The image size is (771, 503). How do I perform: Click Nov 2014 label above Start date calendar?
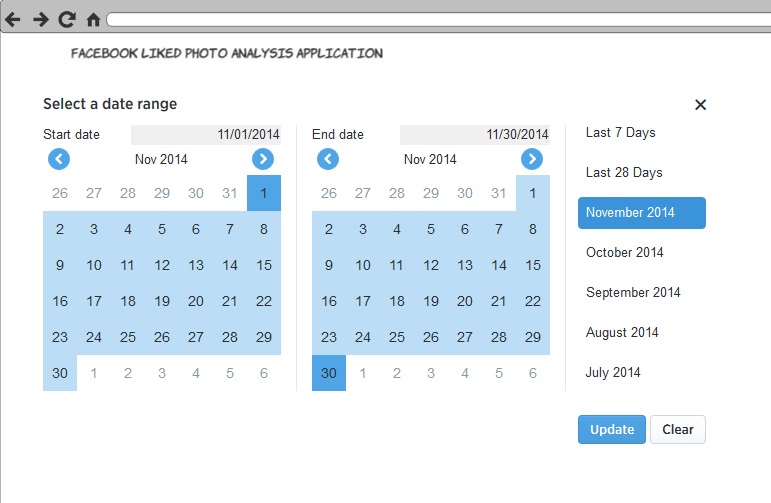[x=161, y=159]
